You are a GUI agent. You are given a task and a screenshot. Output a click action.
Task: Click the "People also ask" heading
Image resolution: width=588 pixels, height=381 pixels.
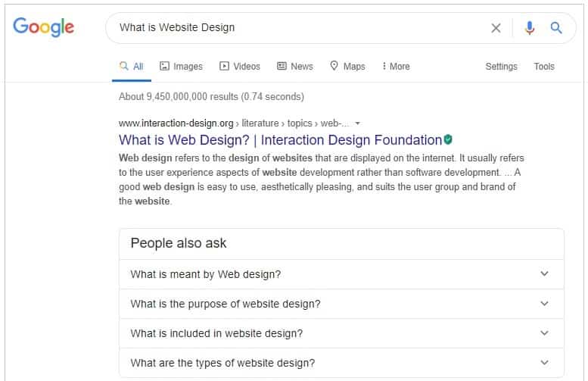179,243
